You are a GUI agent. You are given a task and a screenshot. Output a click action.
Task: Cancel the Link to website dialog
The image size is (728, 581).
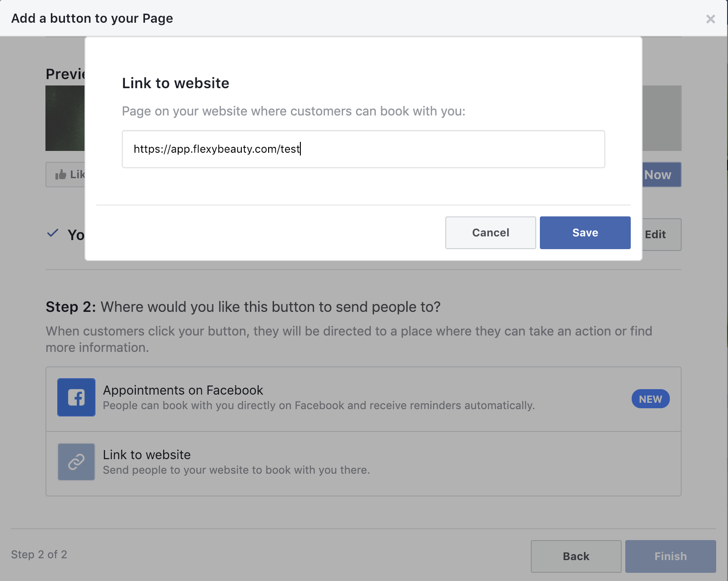[490, 233]
